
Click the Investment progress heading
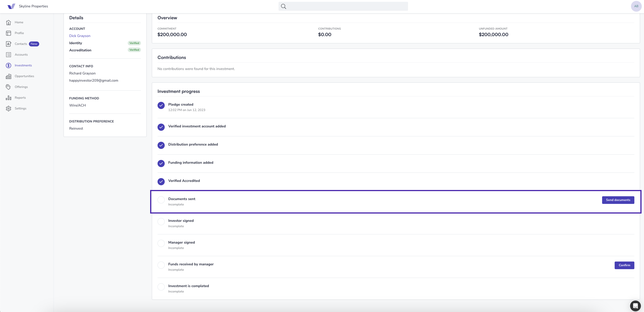[179, 91]
